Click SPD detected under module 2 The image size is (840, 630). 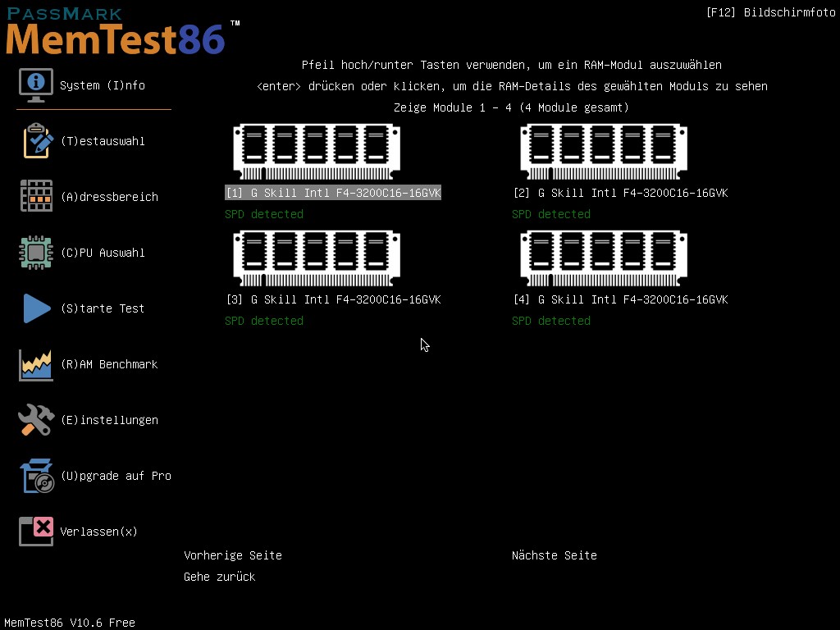pyautogui.click(x=551, y=214)
